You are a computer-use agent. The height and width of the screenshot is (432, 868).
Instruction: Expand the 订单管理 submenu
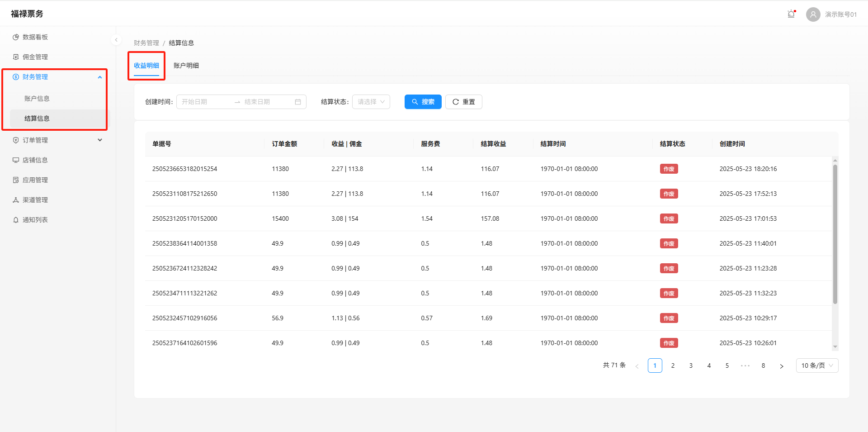[100, 140]
